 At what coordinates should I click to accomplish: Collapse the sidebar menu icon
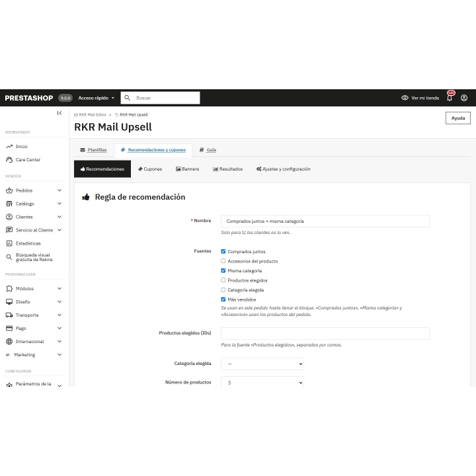point(59,113)
